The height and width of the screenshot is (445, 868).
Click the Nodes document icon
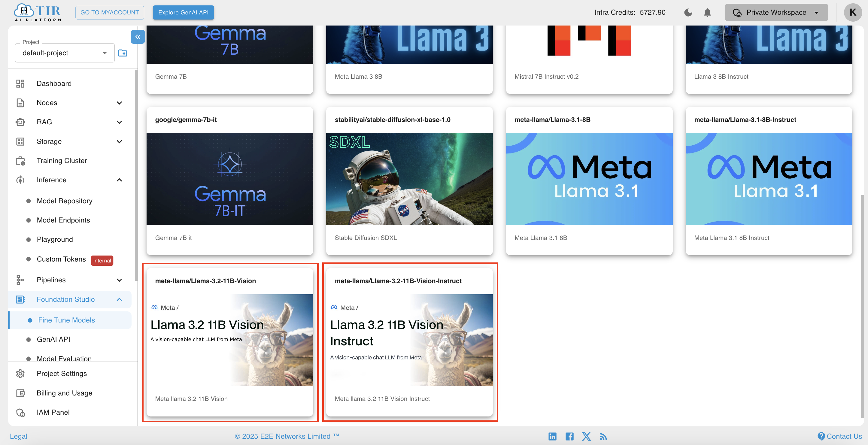coord(20,103)
